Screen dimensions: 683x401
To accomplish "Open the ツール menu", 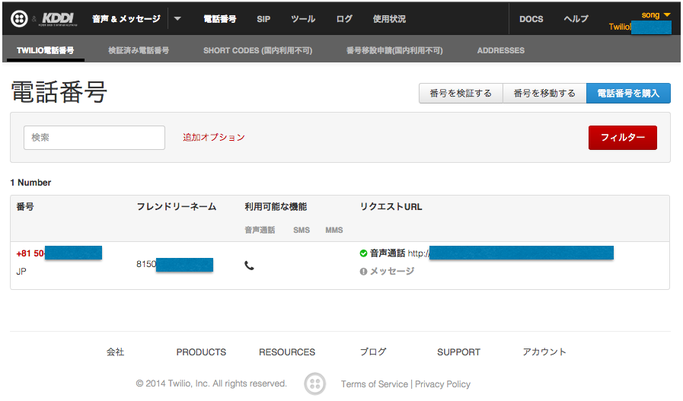I will (303, 19).
